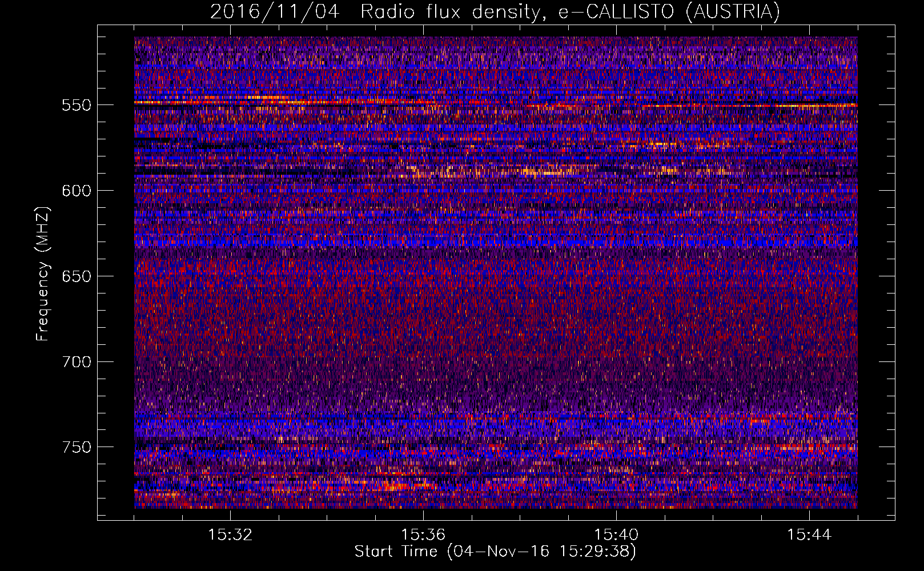Click the 15:32 time tick label
Screen dimensions: 924x571
pos(230,535)
